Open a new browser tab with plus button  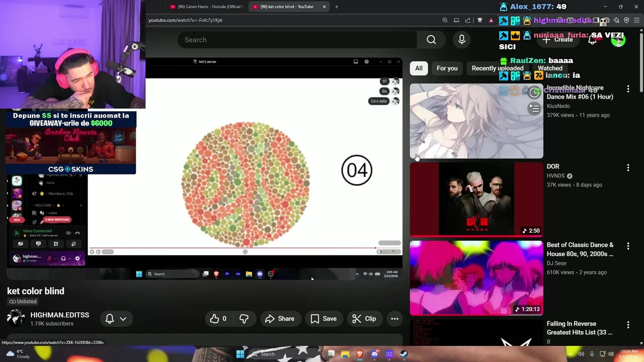pos(337,7)
